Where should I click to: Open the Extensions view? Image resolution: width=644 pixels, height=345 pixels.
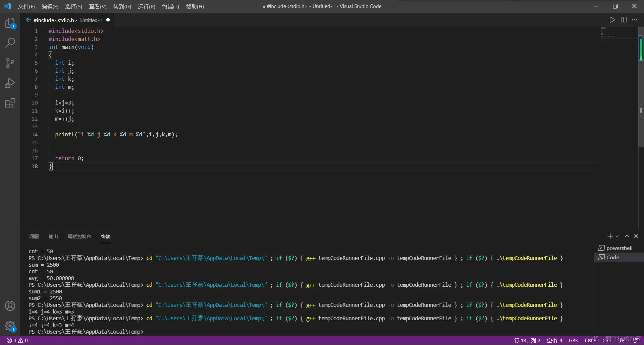pos(10,103)
